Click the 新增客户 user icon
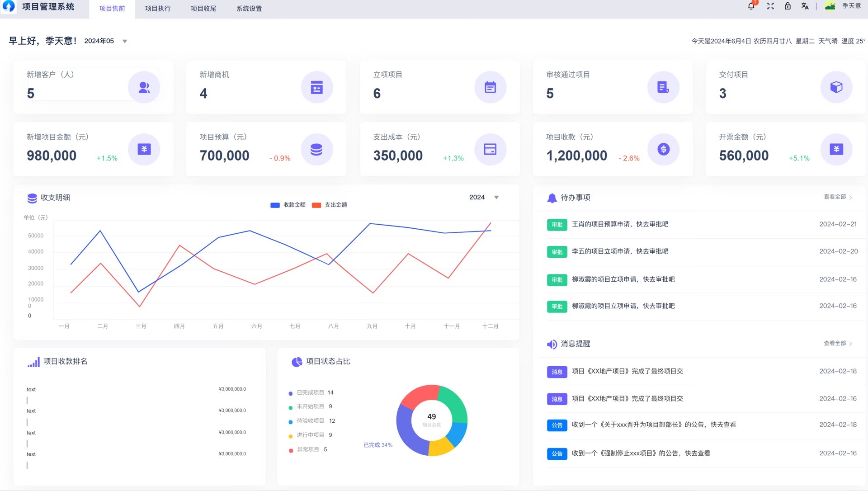The height and width of the screenshot is (491, 868). tap(144, 87)
